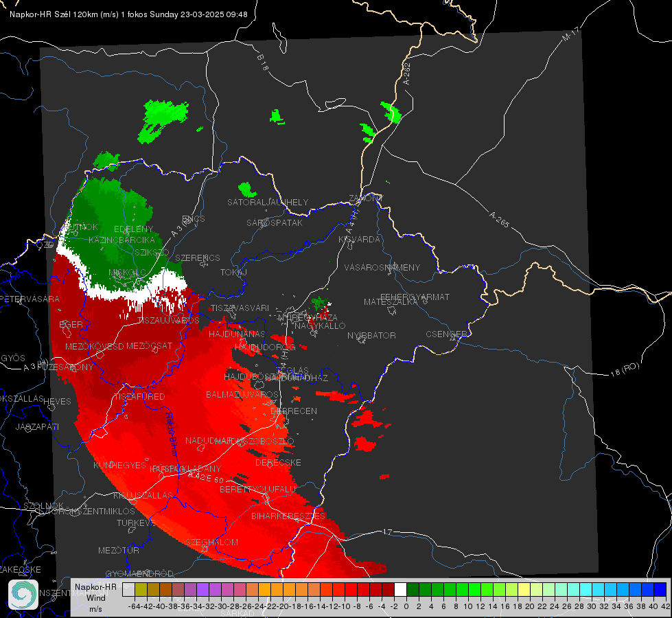Click the 'Napkor-HR Wind m/s' legend label
This screenshot has height=618, width=672.
(95, 597)
